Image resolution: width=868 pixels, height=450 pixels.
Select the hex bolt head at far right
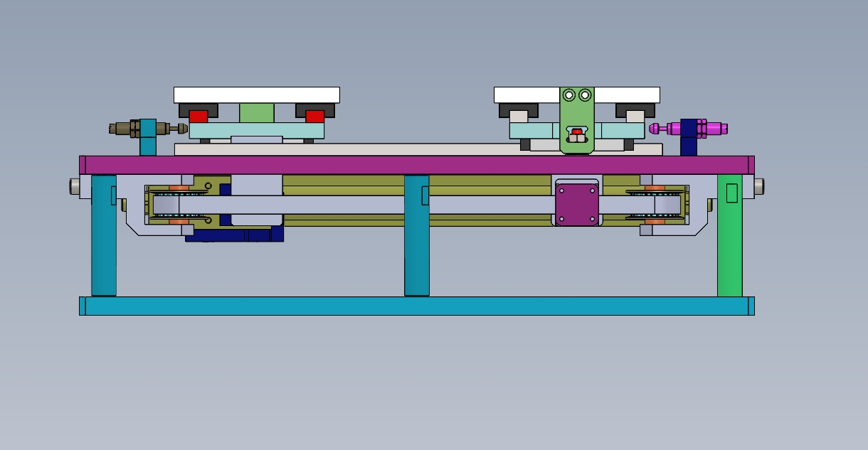tap(759, 187)
